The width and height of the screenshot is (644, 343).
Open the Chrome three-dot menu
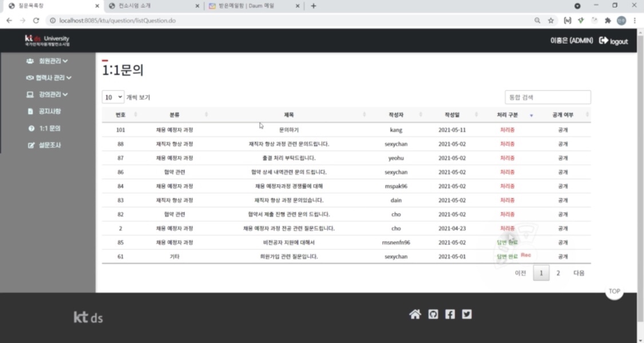pyautogui.click(x=634, y=21)
